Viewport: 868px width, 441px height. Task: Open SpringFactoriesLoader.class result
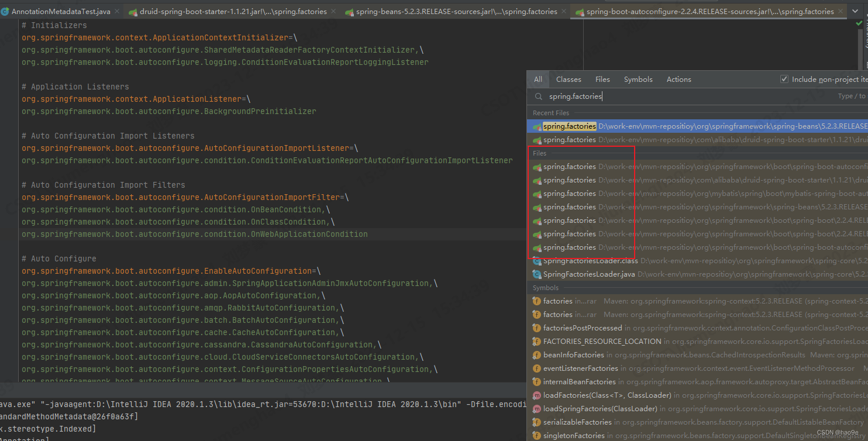[697, 261]
